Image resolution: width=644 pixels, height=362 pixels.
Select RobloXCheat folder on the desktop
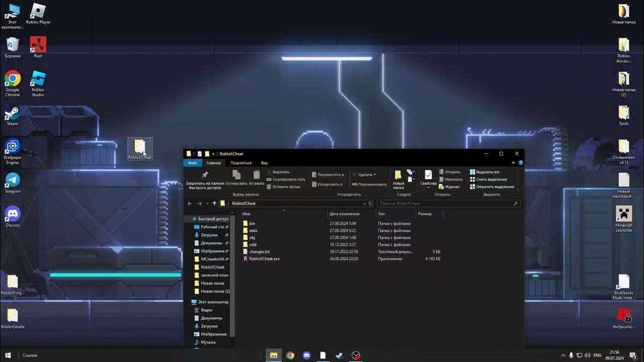point(140,149)
